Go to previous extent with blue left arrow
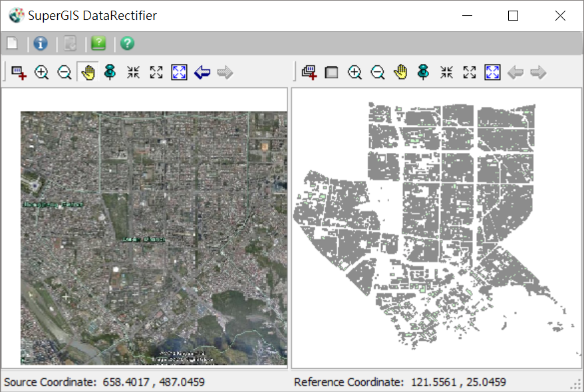 (x=202, y=72)
